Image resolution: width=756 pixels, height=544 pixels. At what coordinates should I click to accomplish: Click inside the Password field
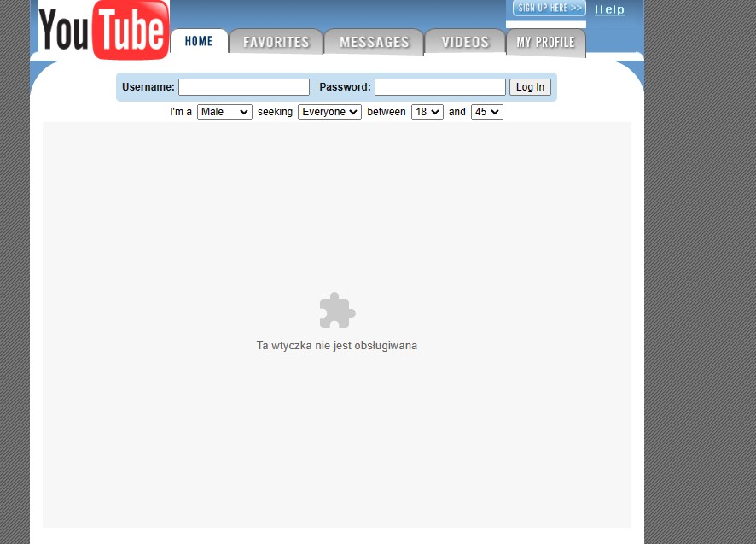click(439, 87)
